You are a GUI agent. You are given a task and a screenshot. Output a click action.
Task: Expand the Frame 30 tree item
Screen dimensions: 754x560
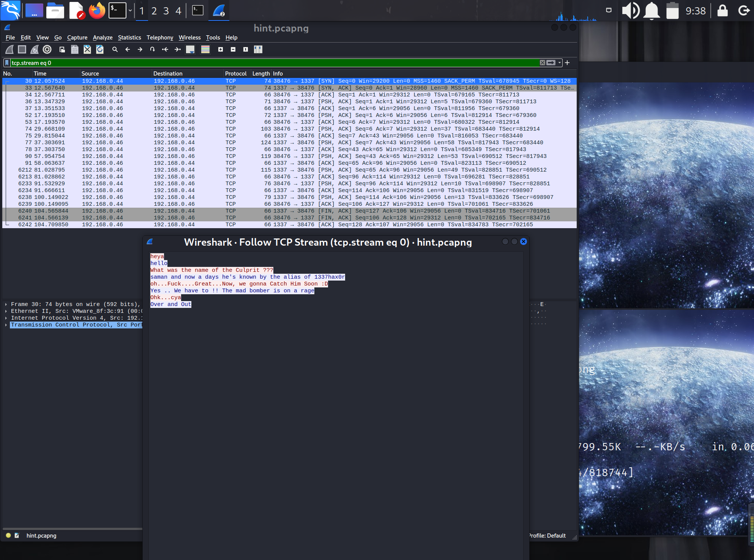6,304
